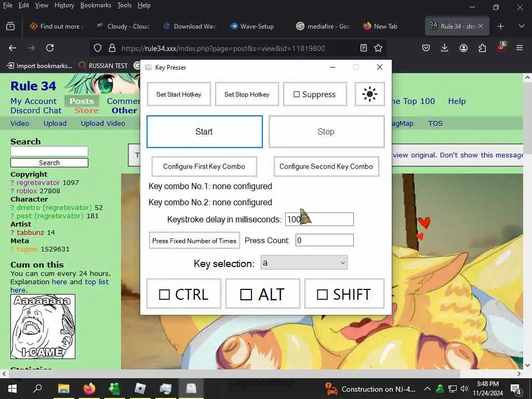The height and width of the screenshot is (399, 532).
Task: Click the red extension badge icon
Action: click(x=501, y=47)
